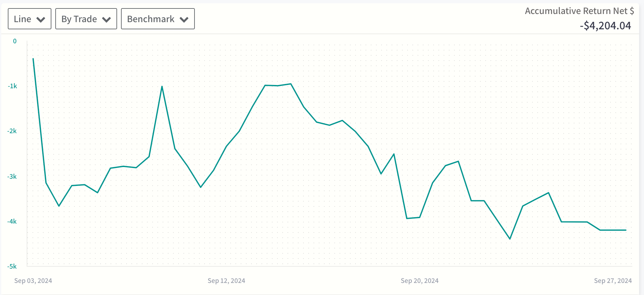Click the chevron arrow beside By Trade
Viewport: 644px width, 295px height.
(106, 20)
